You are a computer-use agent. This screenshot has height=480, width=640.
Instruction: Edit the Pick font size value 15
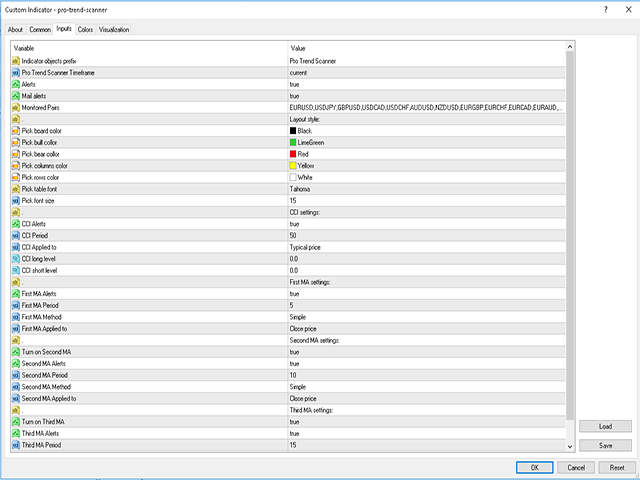coord(293,200)
